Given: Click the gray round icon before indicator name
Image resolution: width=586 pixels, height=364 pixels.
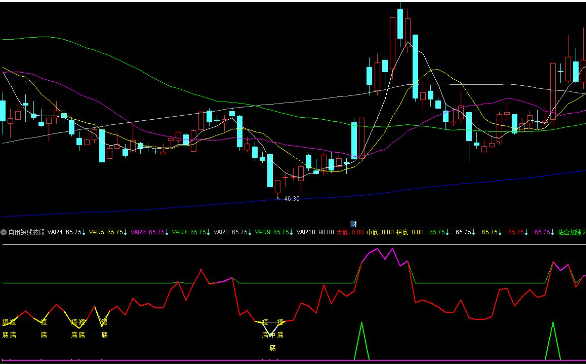Looking at the screenshot, I should [x=3, y=232].
